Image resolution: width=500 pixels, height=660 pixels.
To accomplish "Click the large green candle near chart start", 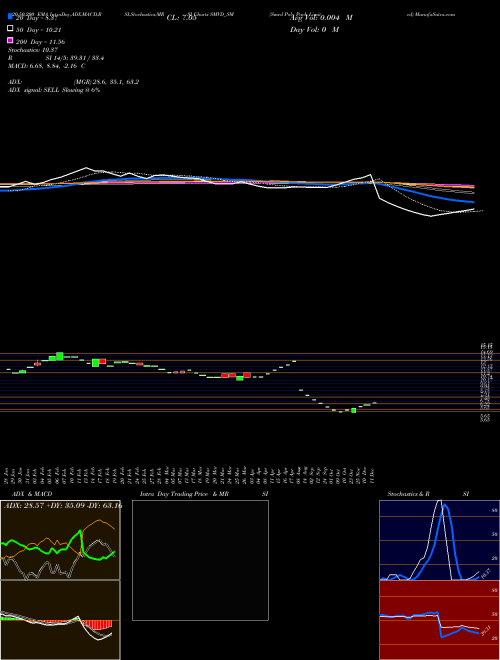I will coord(60,356).
